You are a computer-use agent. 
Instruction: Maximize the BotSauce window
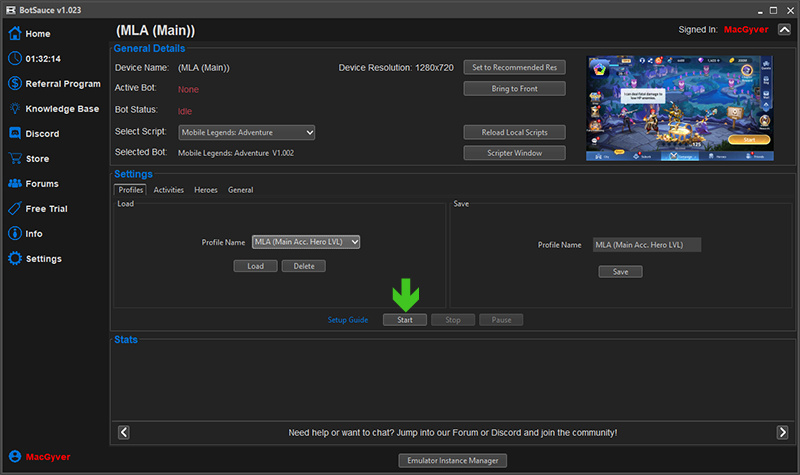tap(773, 10)
